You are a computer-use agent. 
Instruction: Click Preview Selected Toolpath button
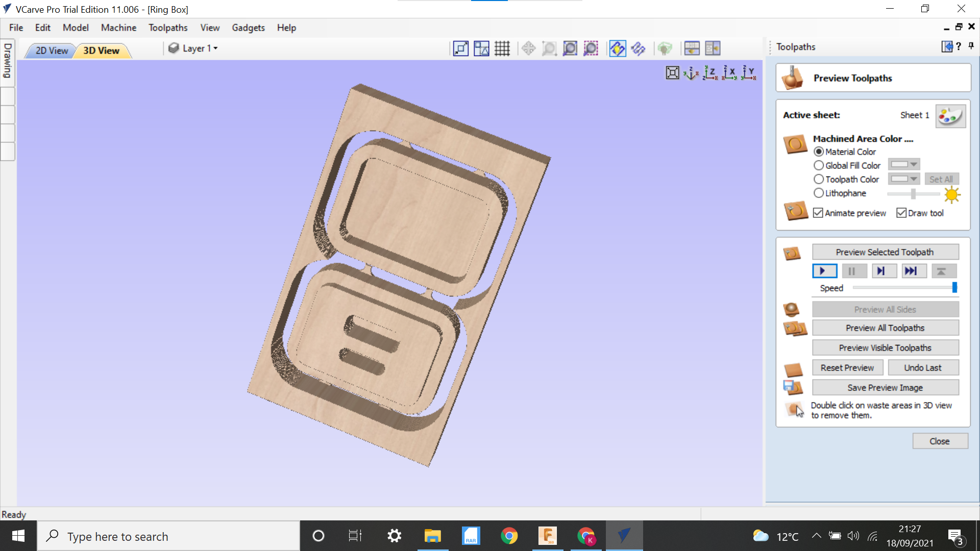tap(885, 252)
